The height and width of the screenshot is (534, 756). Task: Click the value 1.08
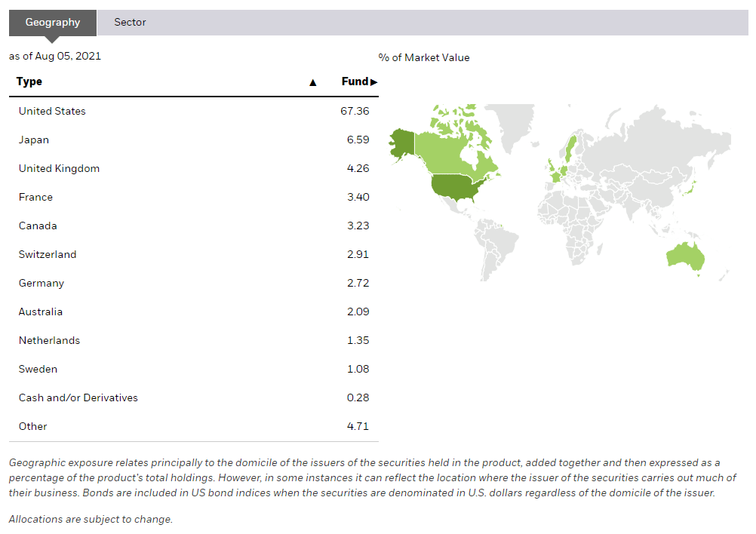click(x=358, y=369)
